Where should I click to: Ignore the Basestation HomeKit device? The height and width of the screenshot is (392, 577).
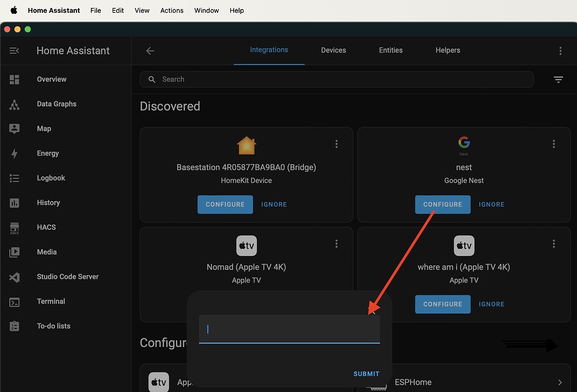[274, 205]
